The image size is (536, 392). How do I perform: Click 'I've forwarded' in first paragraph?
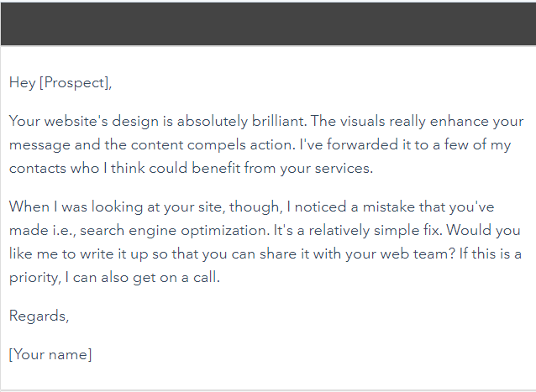tap(349, 144)
